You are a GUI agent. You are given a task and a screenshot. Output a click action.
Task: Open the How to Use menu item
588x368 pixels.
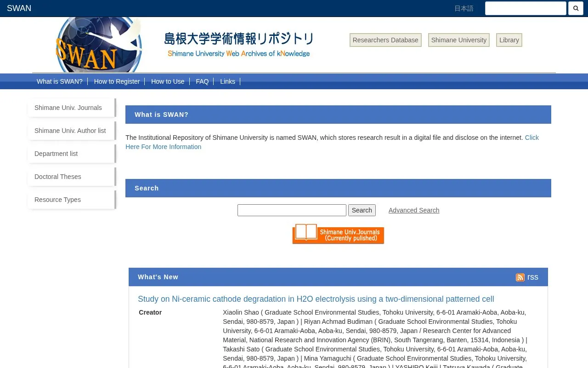(x=168, y=81)
